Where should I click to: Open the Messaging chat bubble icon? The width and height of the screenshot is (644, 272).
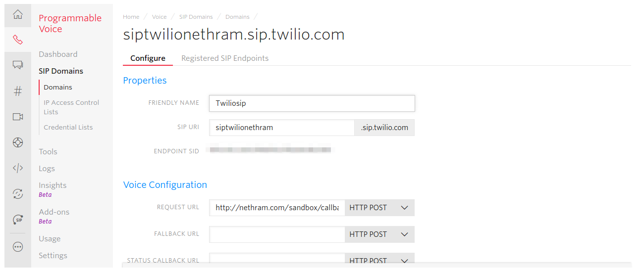(18, 65)
